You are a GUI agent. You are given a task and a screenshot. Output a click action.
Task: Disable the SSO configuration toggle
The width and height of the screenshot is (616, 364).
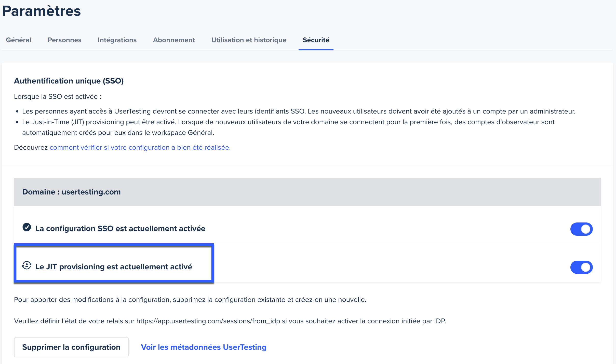(581, 229)
